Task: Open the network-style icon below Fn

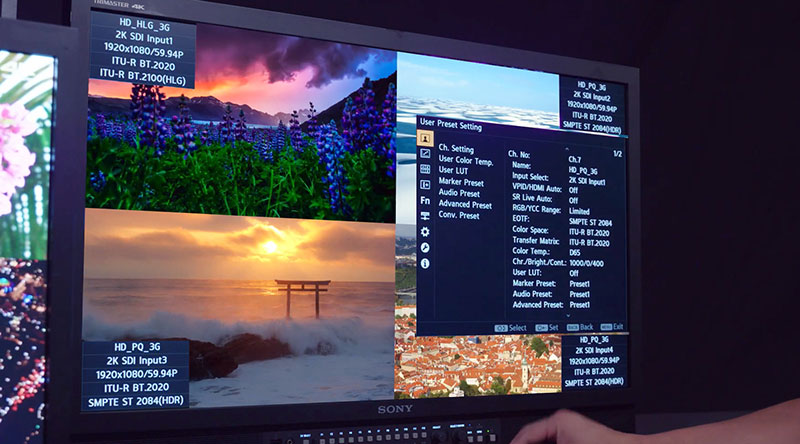Action: (425, 216)
